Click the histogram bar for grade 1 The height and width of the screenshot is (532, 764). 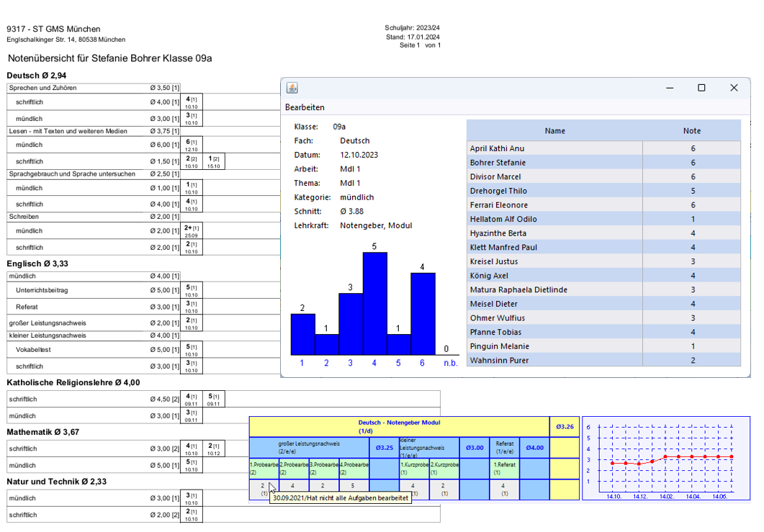pos(302,334)
